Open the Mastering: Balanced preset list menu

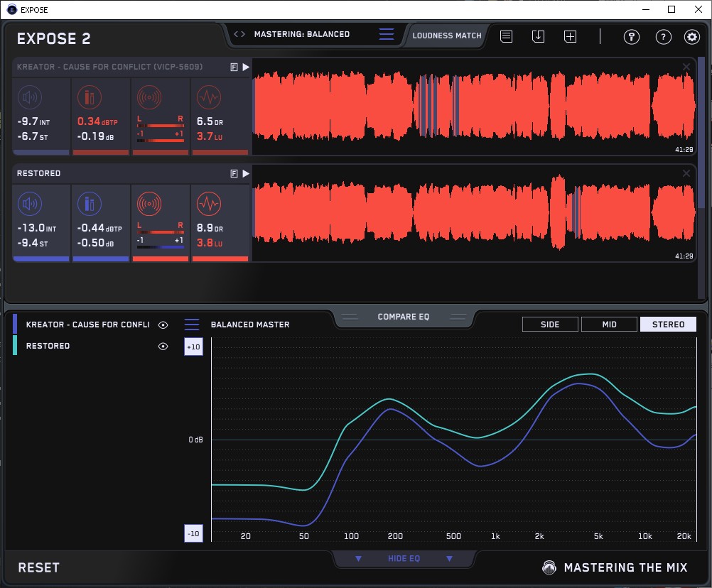pyautogui.click(x=386, y=34)
